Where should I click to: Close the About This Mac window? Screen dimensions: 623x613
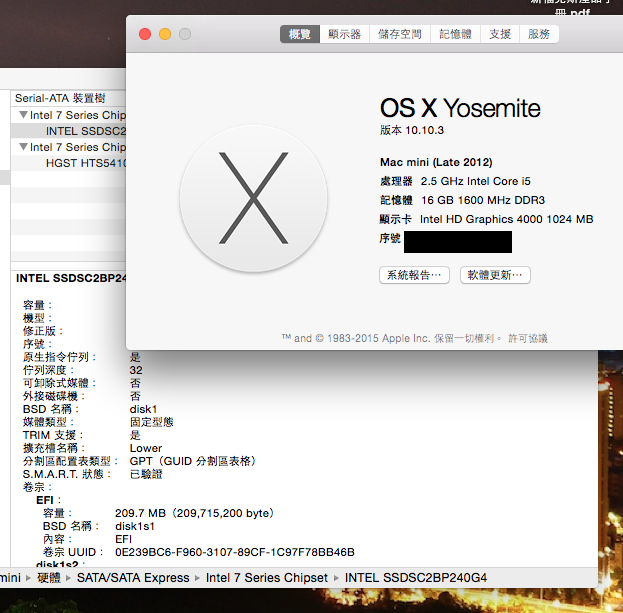(x=145, y=34)
